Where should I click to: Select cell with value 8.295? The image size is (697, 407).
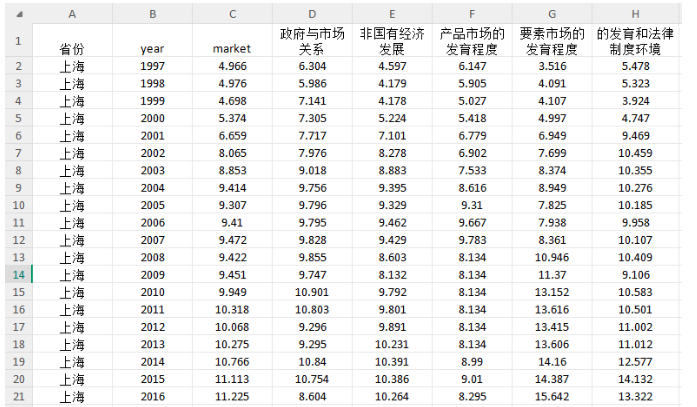point(472,396)
